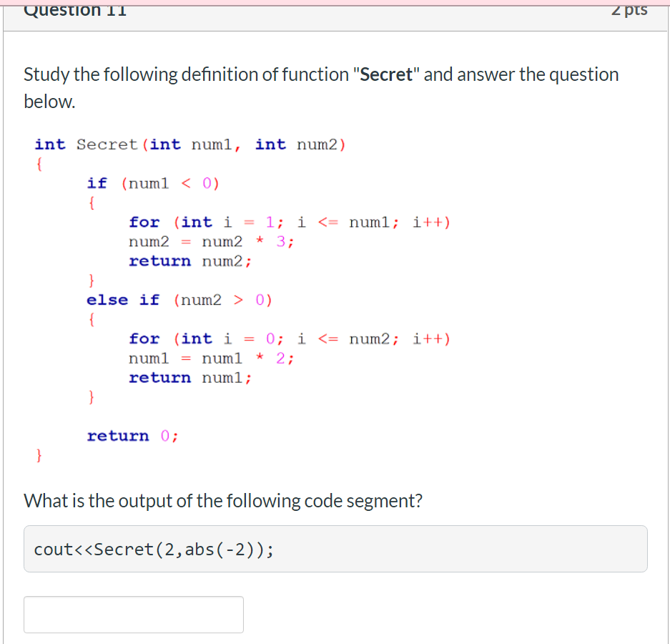The width and height of the screenshot is (670, 644).
Task: Click the cout code segment box
Action: coord(336,549)
